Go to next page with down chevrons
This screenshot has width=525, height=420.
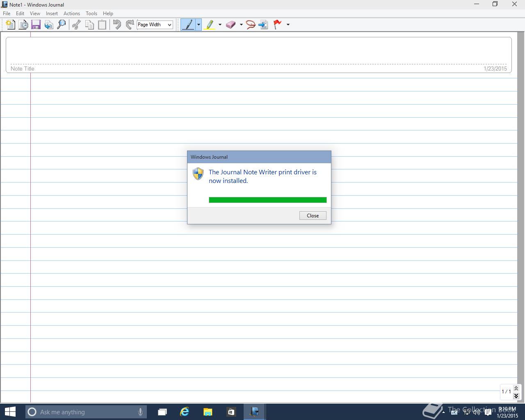(x=516, y=396)
